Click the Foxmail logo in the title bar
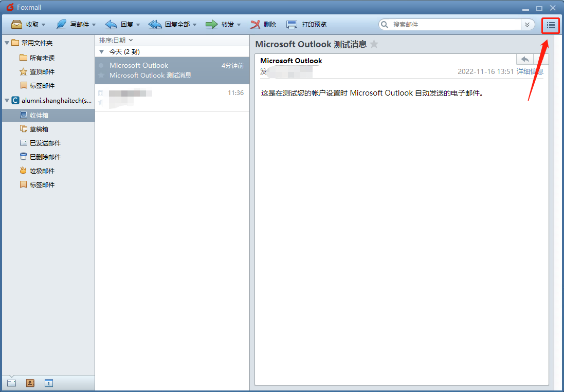564x392 pixels. [x=10, y=7]
